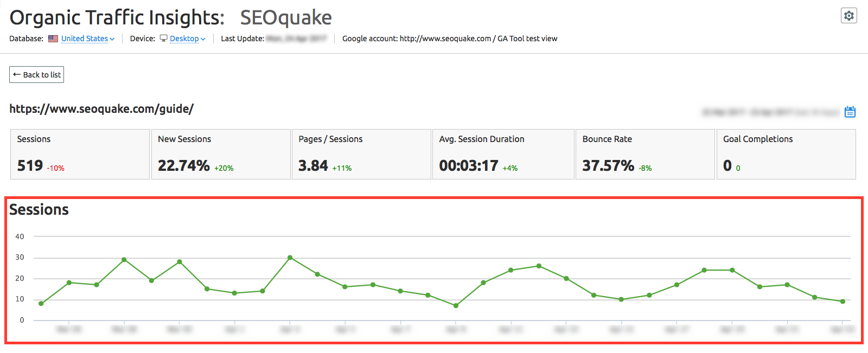Show the Avg. Session Duration metric card
The width and height of the screenshot is (868, 353).
[x=503, y=154]
